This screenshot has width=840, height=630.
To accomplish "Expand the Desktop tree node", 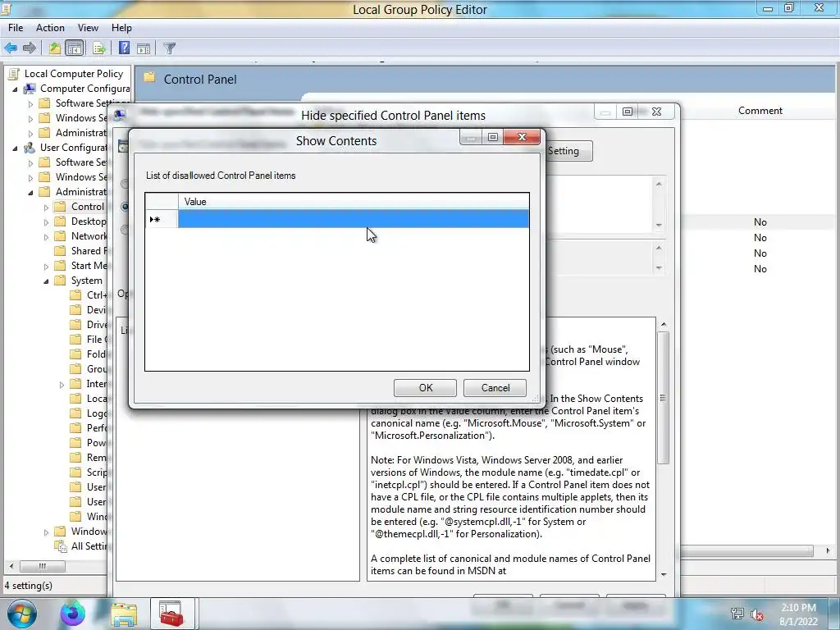I will click(46, 221).
